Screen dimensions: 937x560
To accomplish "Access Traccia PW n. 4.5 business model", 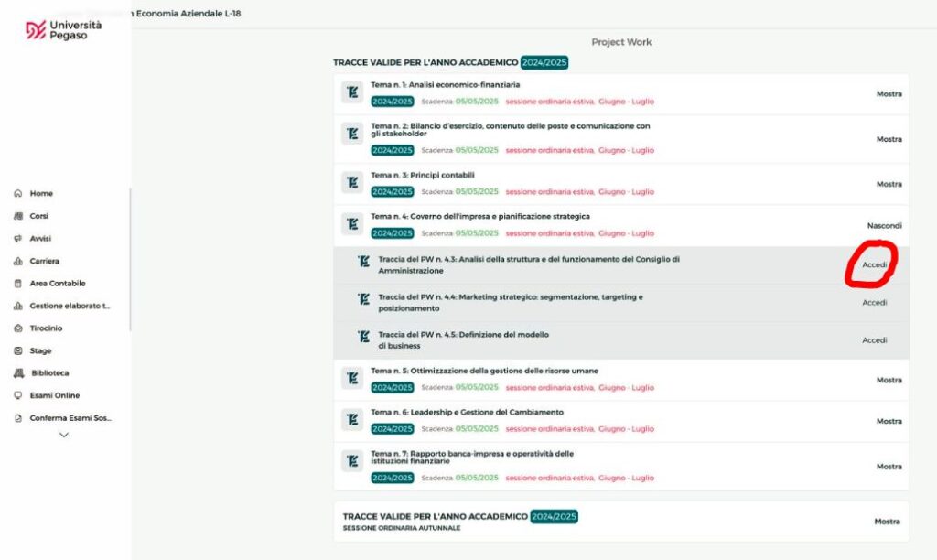I will pos(875,339).
